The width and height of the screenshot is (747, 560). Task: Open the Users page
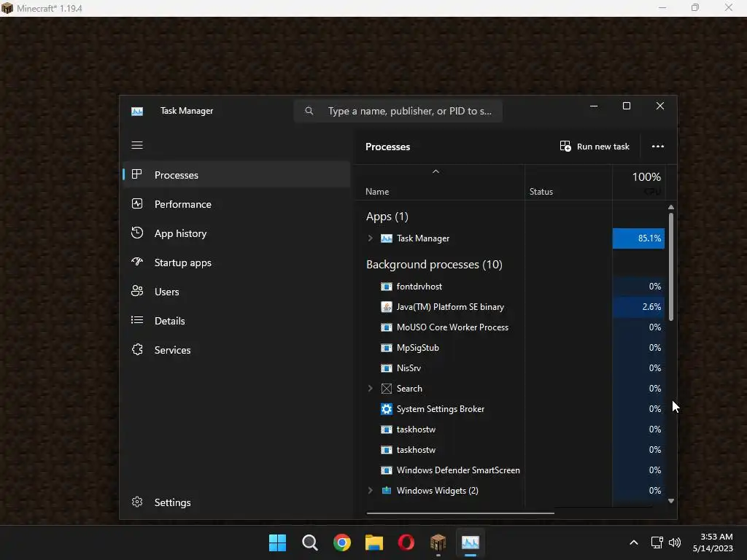tap(236, 292)
